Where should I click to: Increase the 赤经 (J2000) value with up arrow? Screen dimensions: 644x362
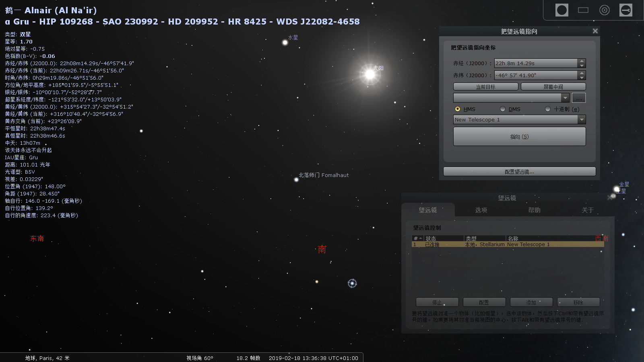pyautogui.click(x=582, y=61)
